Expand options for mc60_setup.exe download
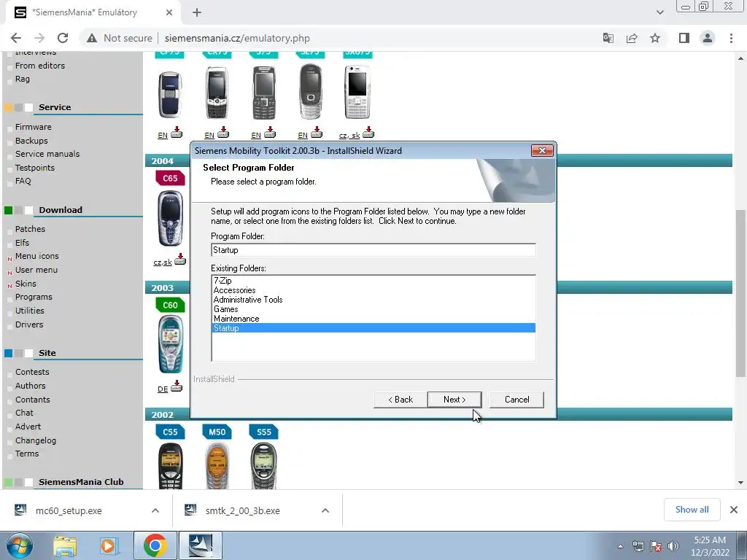 point(155,510)
